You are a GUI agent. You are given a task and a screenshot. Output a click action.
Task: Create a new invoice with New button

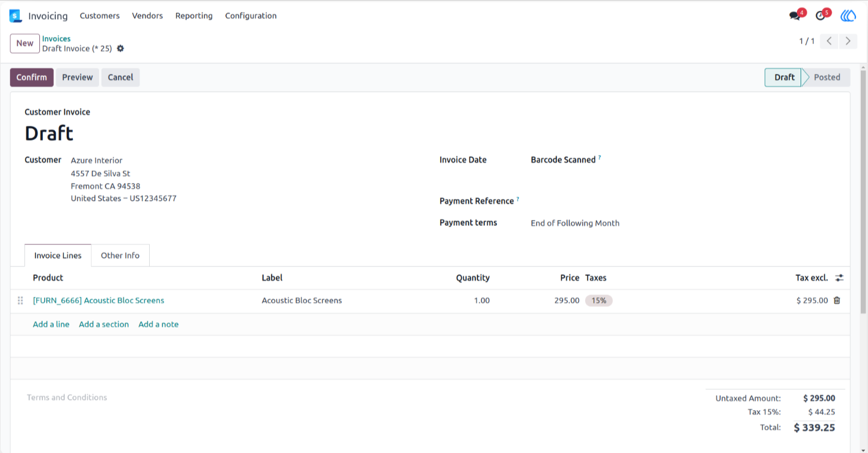pos(25,44)
